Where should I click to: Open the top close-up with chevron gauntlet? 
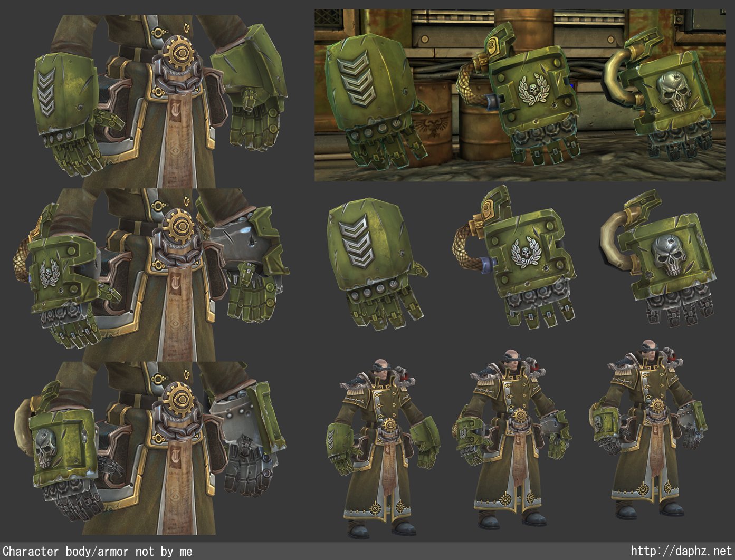[x=160, y=101]
